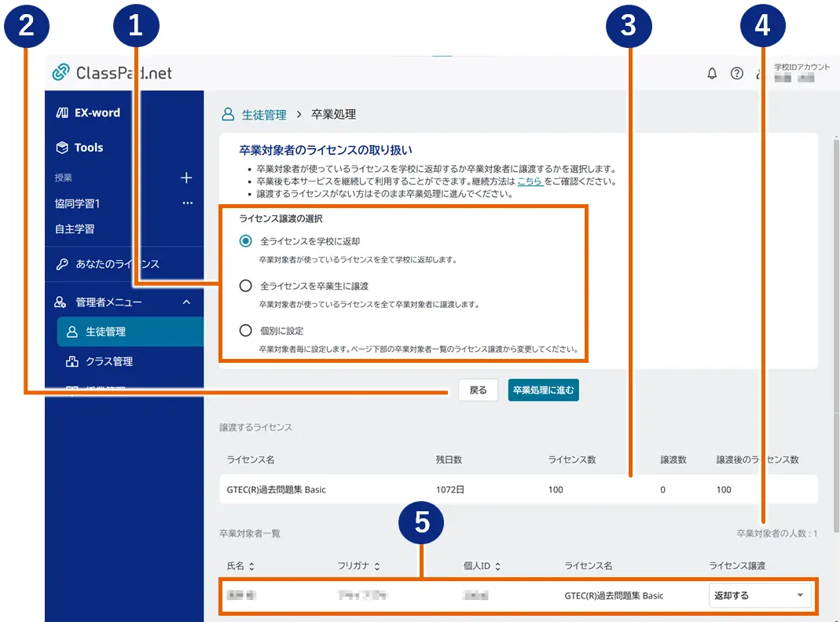Open the 返却する license transfer dropdown

(759, 595)
